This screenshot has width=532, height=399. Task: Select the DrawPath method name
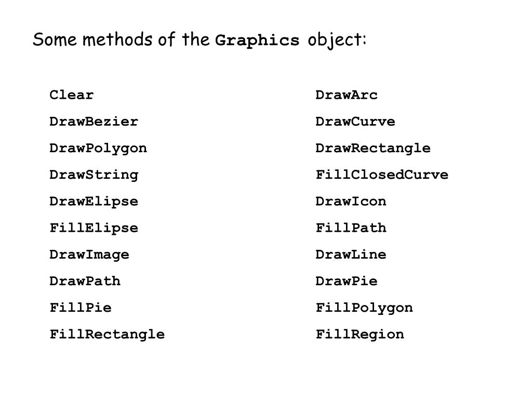[85, 281]
